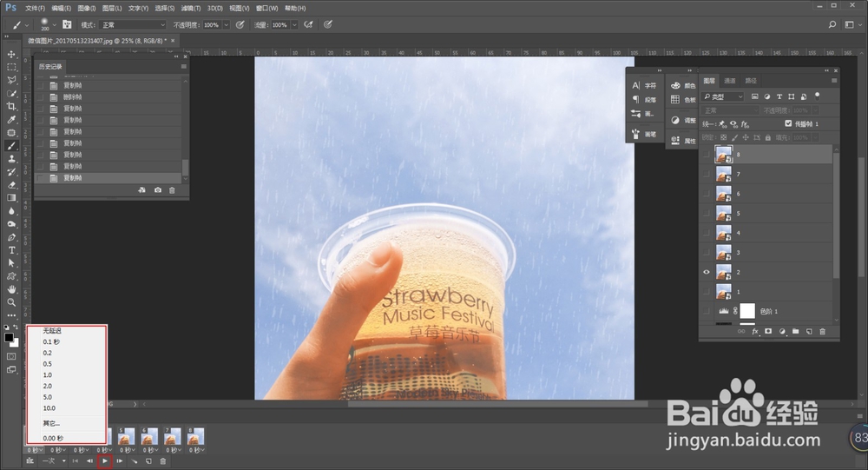Show the 色阶 1 adjustment layer

[707, 312]
